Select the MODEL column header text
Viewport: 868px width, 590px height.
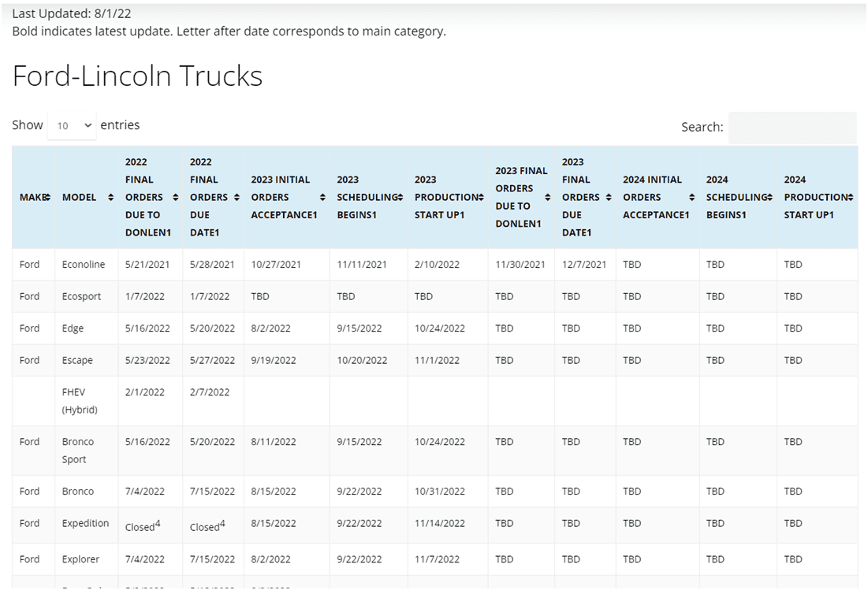pyautogui.click(x=79, y=198)
